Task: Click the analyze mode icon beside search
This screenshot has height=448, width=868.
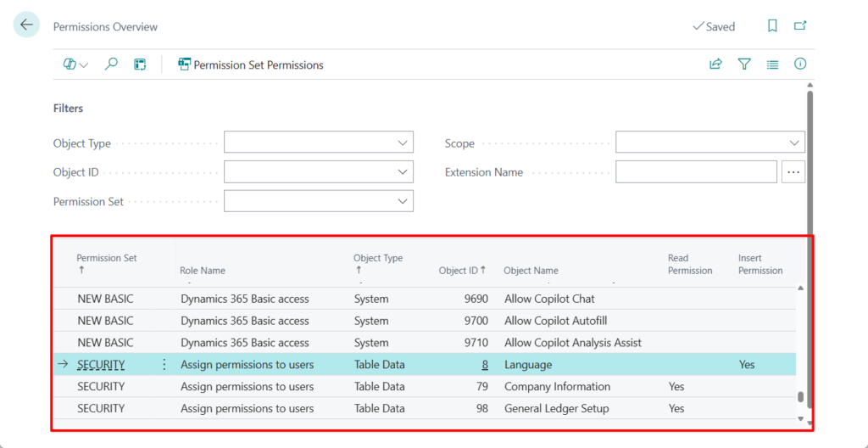Action: click(140, 64)
